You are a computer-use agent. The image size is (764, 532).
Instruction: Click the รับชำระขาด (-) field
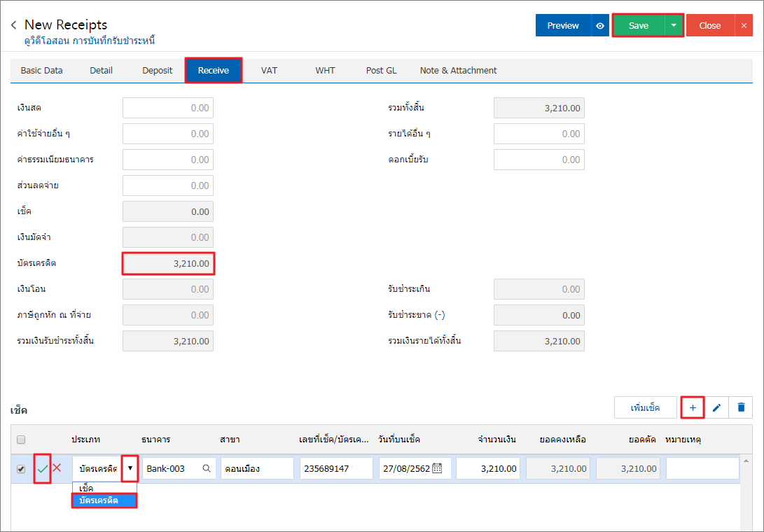click(x=539, y=315)
